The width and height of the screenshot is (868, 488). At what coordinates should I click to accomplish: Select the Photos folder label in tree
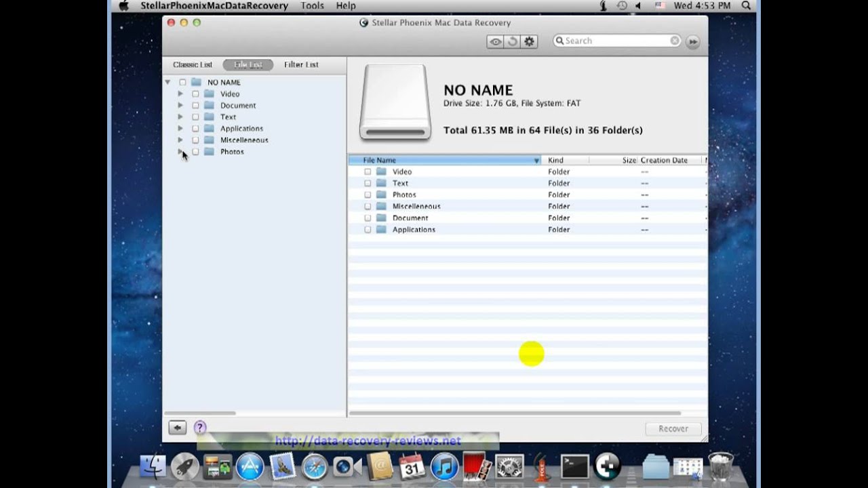(232, 152)
